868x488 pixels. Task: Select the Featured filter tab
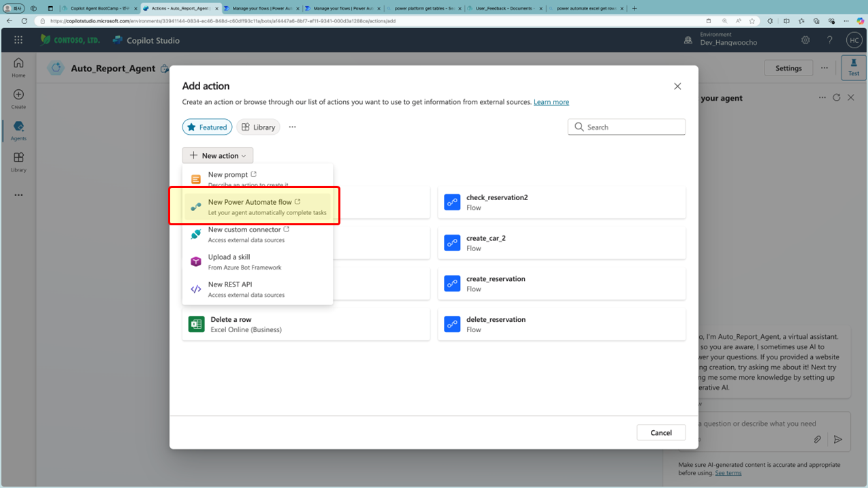pyautogui.click(x=207, y=127)
